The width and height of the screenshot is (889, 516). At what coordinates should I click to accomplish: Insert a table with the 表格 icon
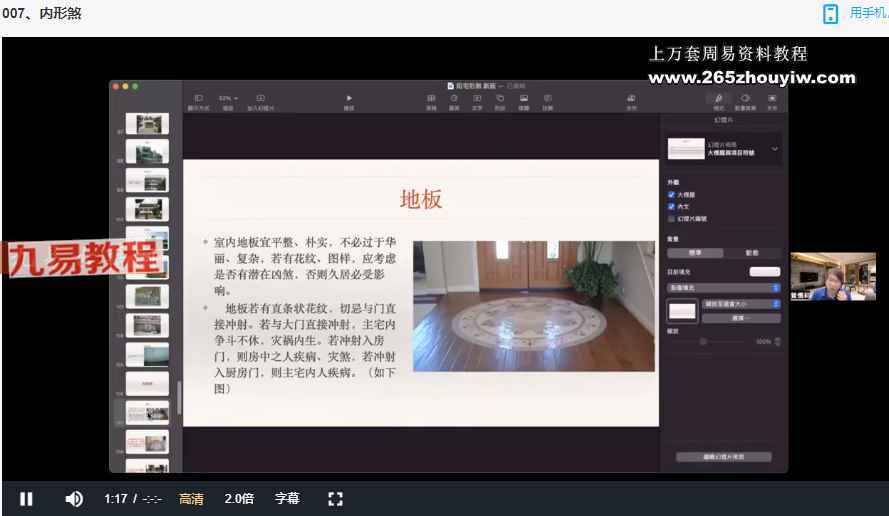[431, 99]
